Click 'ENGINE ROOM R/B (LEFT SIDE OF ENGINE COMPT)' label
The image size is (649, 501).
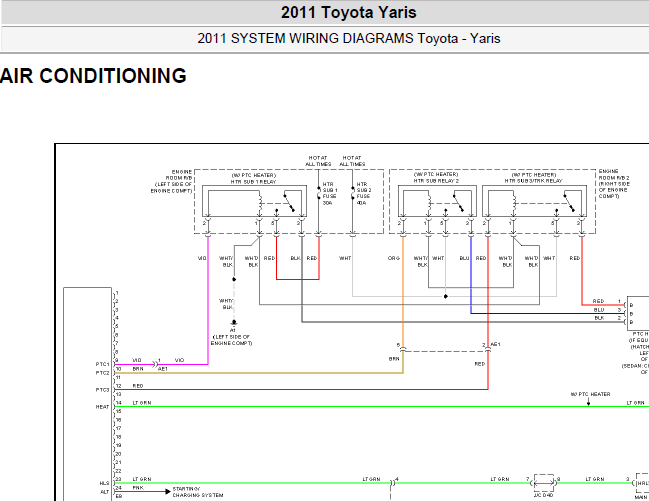point(172,181)
